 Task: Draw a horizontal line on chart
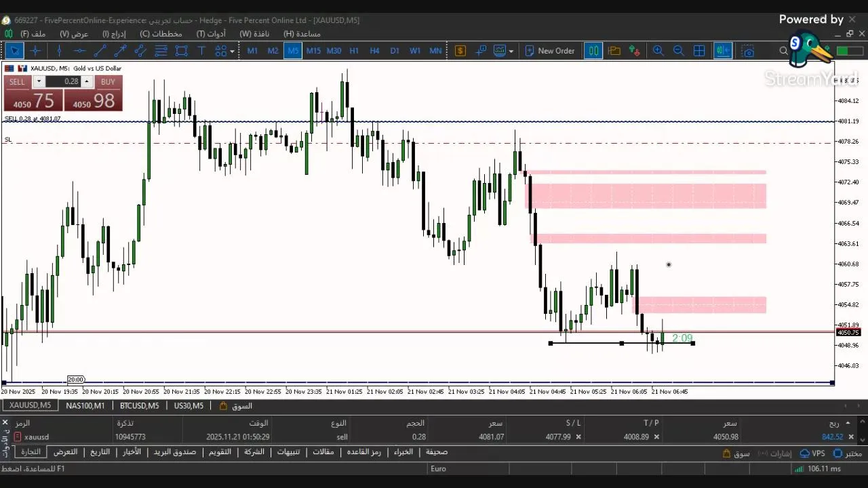(79, 51)
